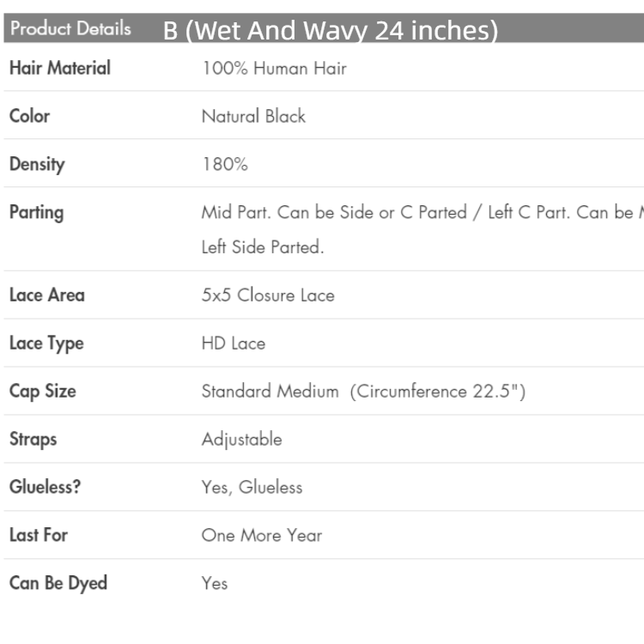
Task: Select the 'Standard Medium (Circumference 22.5")' text
Action: coord(363,391)
